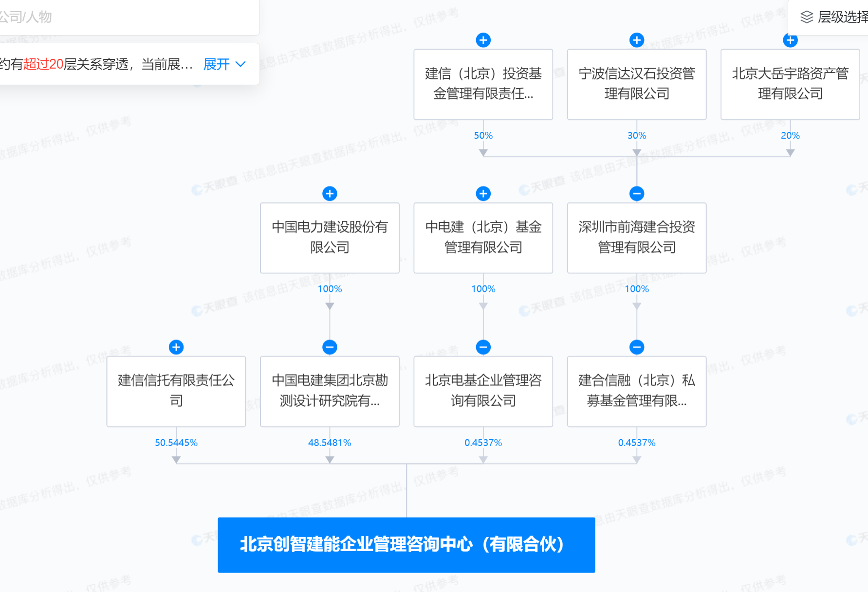Image resolution: width=868 pixels, height=592 pixels.
Task: Collapse 建合信融（北京）私募基金 minus icon
Action: point(636,347)
